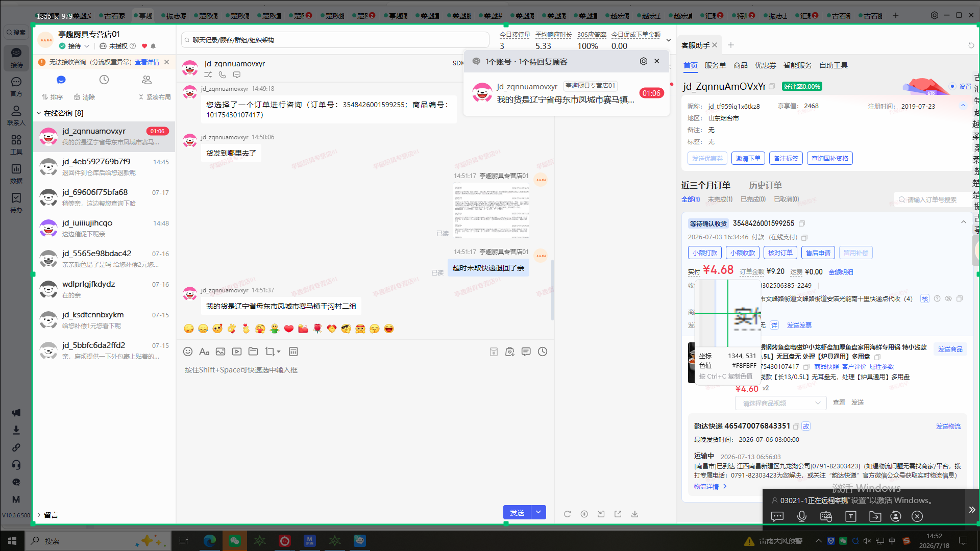
Task: Click the link icon in left sidebar
Action: [x=16, y=447]
